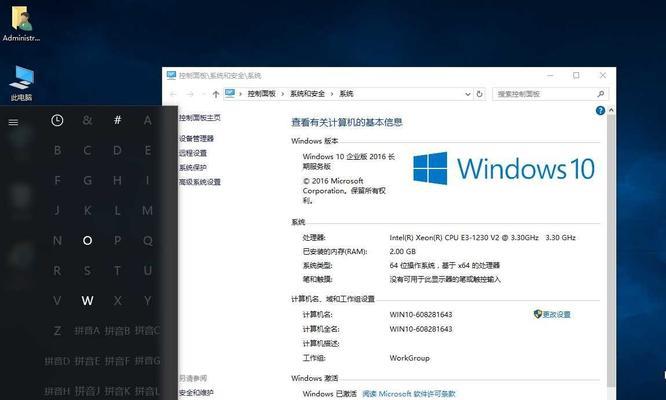Click the recent locations dropdown arrow
The height and width of the screenshot is (400, 666).
tap(203, 94)
